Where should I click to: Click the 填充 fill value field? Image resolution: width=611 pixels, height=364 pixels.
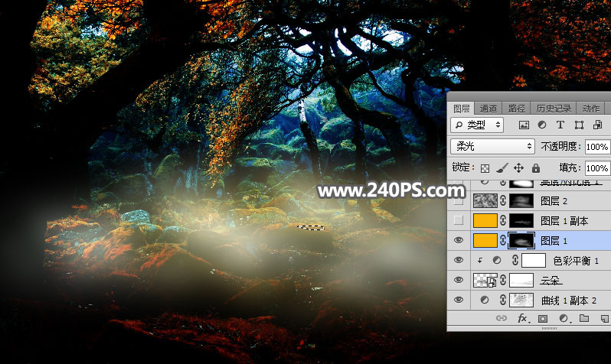[597, 168]
